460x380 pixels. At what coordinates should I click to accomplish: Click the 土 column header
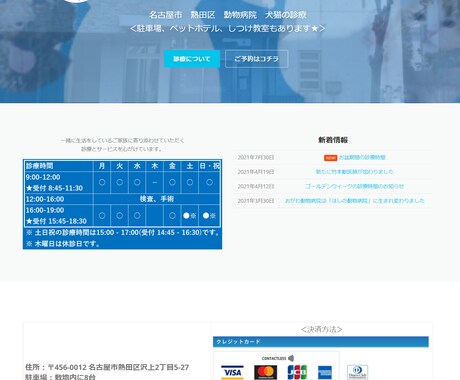tap(190, 166)
